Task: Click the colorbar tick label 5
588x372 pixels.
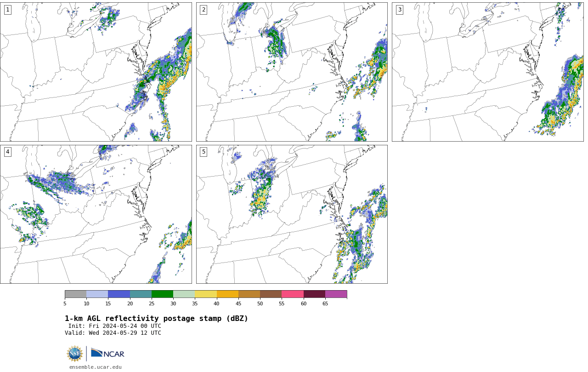Action: pos(65,303)
